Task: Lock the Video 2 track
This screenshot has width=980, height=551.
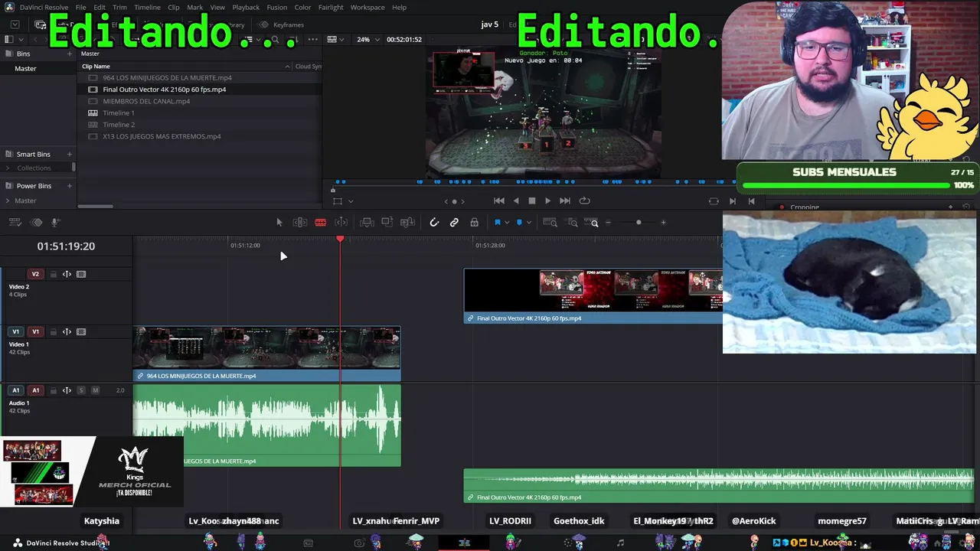Action: [53, 274]
